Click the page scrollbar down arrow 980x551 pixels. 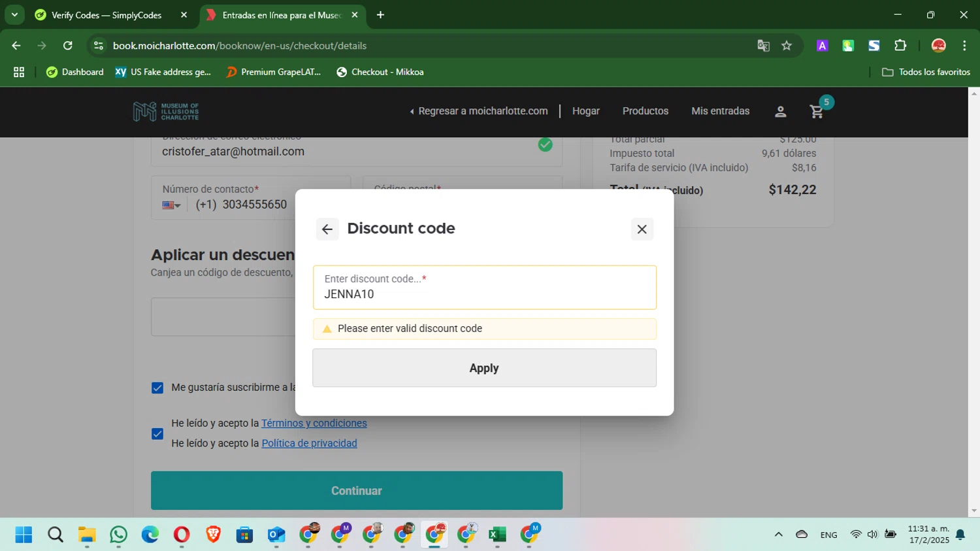pyautogui.click(x=974, y=511)
